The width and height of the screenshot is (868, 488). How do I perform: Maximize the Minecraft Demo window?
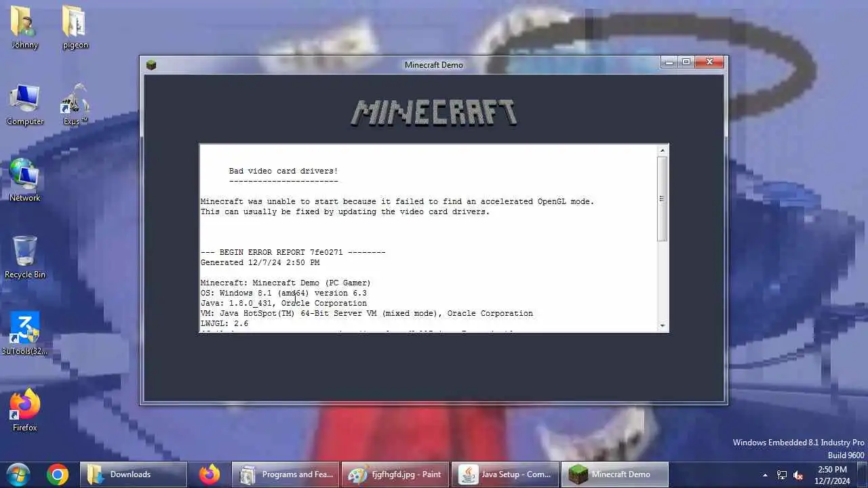click(686, 62)
